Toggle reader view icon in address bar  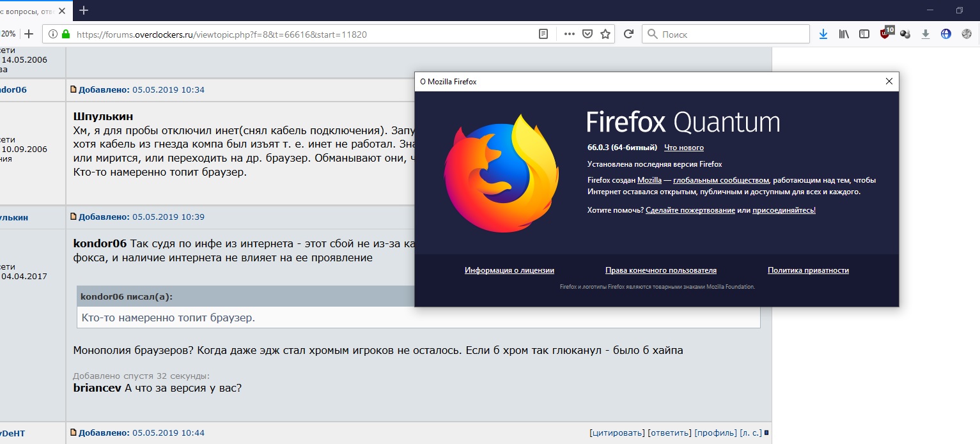pyautogui.click(x=543, y=34)
